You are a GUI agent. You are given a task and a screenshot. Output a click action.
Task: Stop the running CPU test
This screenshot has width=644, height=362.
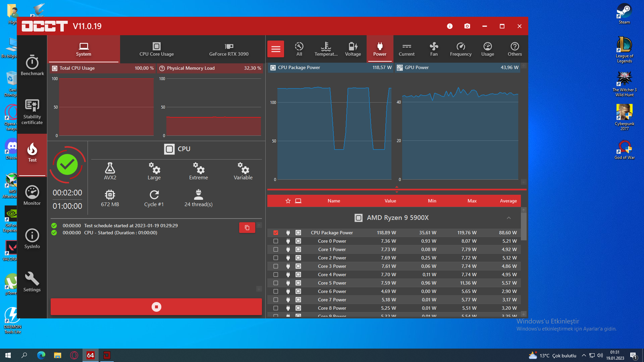pyautogui.click(x=156, y=307)
